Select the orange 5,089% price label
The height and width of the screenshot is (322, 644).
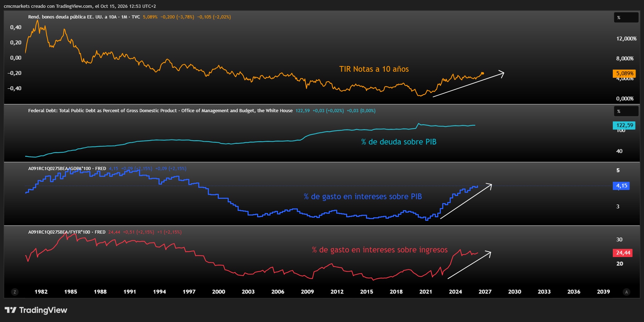click(x=624, y=73)
